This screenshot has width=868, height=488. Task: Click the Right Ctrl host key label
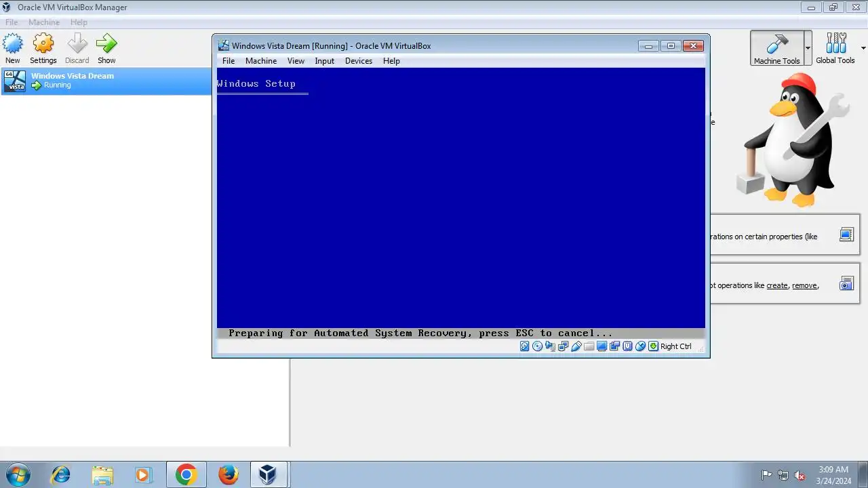click(676, 346)
